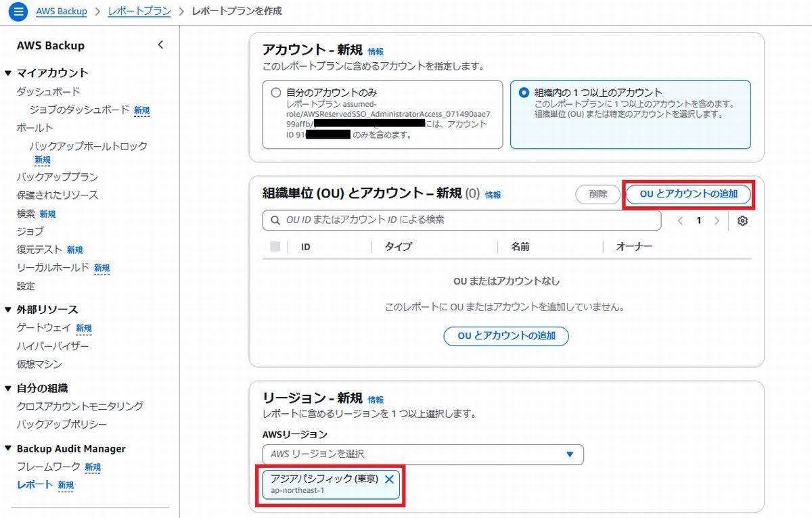
Task: Click the top OU とアカウントの追加 button
Action: point(688,194)
